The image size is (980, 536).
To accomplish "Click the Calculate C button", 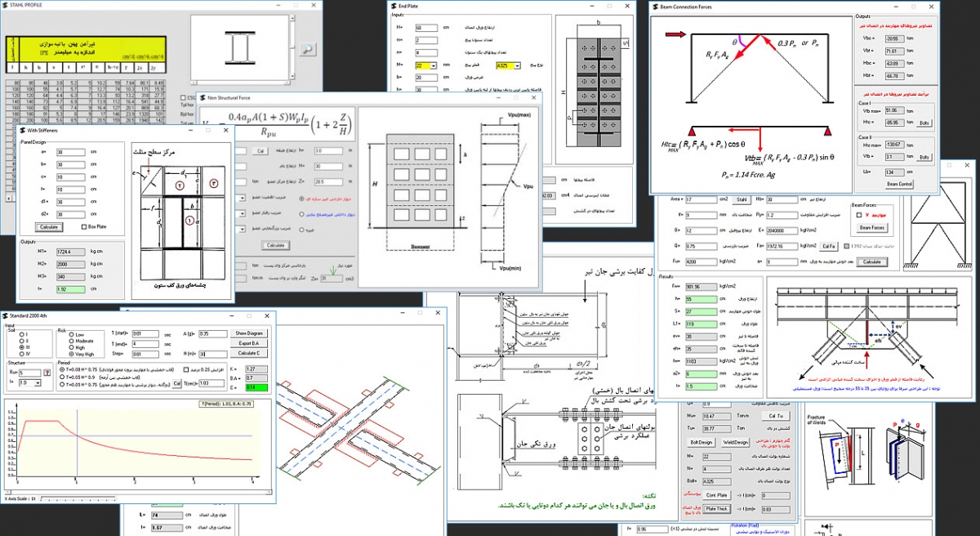I will tap(248, 353).
